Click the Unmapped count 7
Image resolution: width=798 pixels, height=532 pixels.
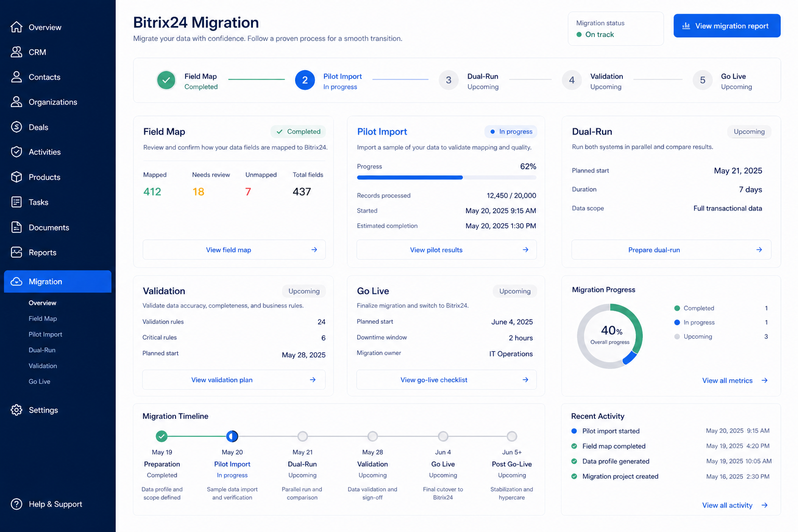tap(248, 192)
